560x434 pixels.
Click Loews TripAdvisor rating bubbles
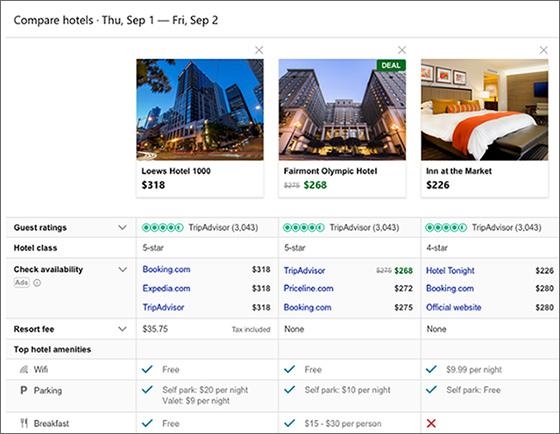click(163, 228)
